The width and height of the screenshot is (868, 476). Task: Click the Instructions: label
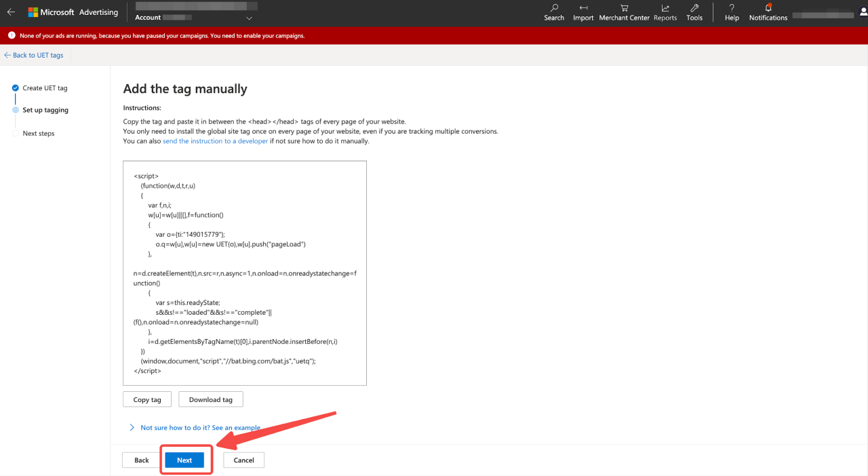(142, 108)
